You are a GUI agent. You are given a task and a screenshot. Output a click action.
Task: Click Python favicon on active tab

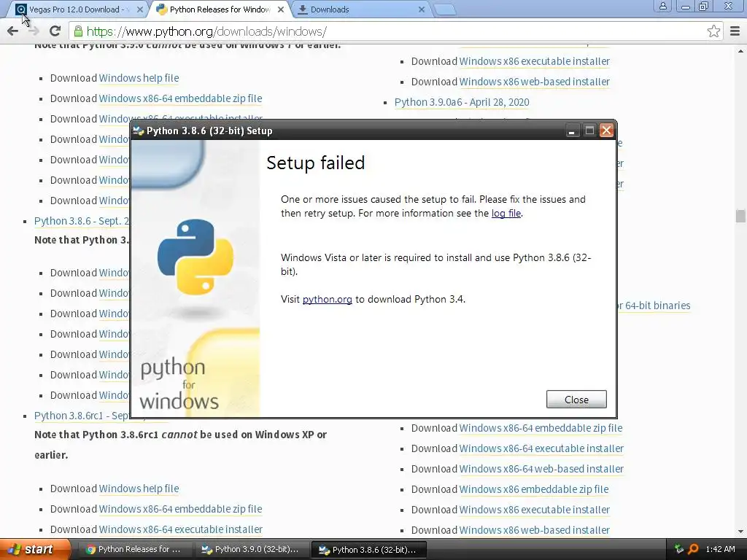coord(162,9)
